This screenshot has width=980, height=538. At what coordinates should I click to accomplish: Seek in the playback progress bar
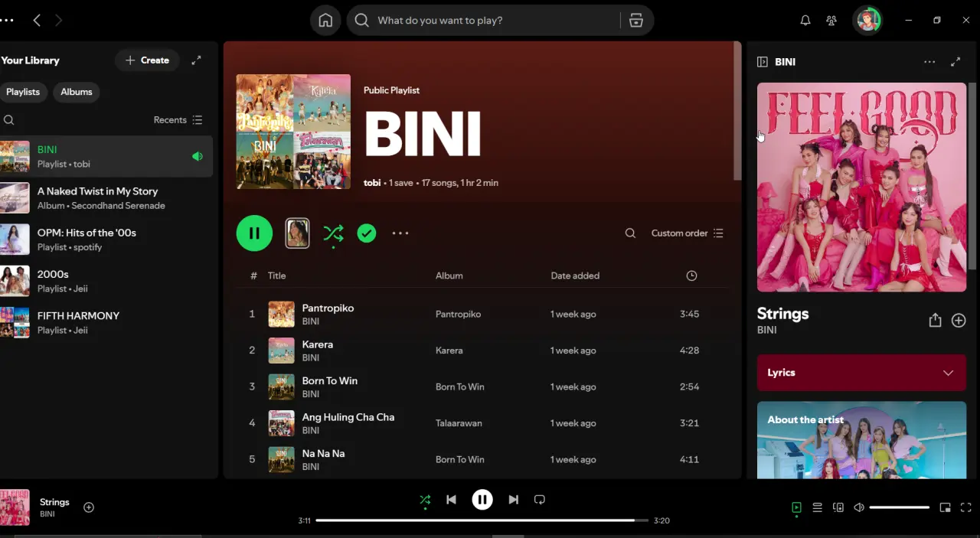(482, 520)
